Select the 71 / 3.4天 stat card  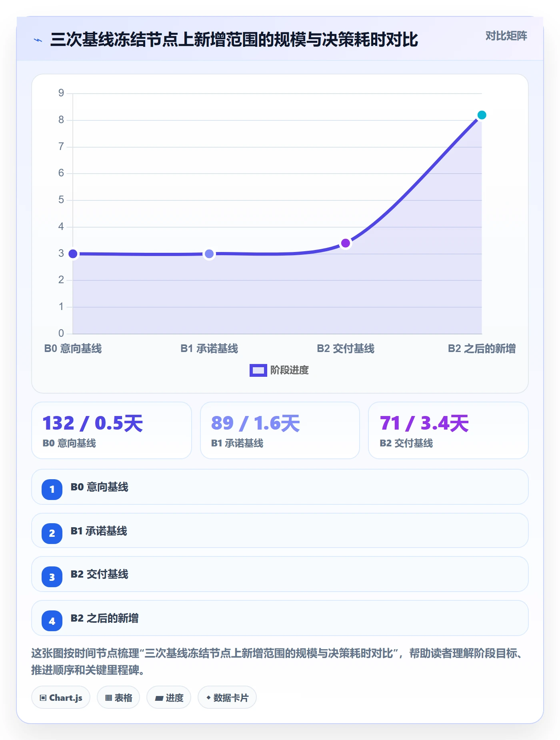tap(448, 430)
